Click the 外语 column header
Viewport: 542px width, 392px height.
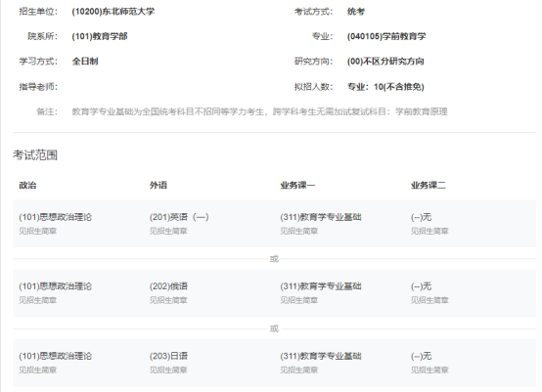(x=158, y=185)
